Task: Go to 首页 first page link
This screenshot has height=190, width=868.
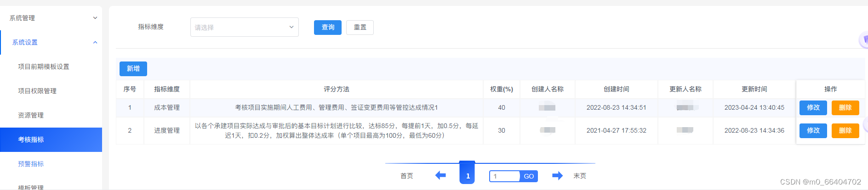Action: pos(407,176)
